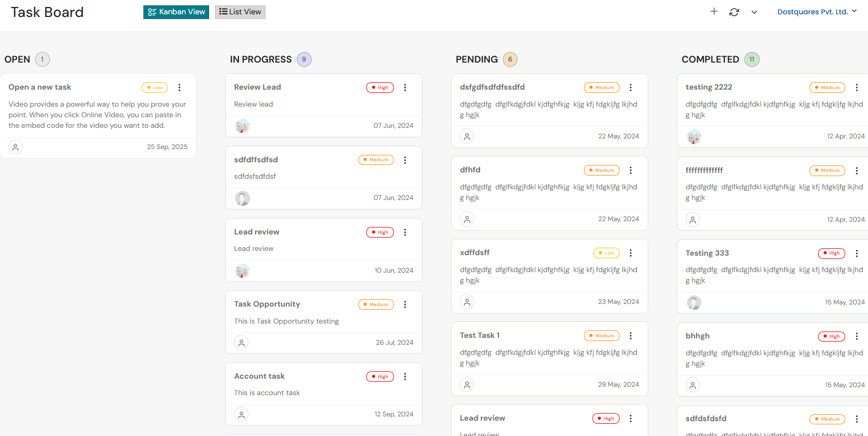
Task: Switch to Kanban View
Action: [176, 12]
